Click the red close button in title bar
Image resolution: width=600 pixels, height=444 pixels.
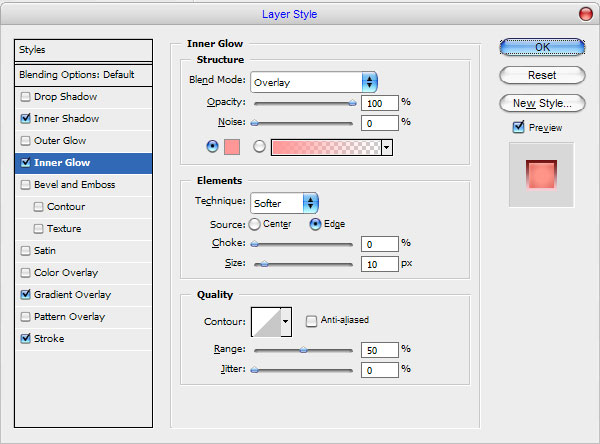point(585,13)
